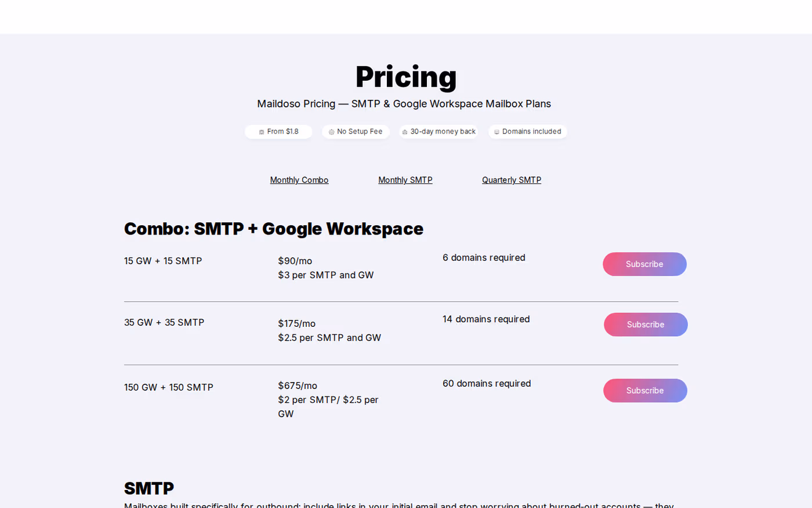Click the '$2 per SMTP/ $2.5 per GW' text
This screenshot has width=812, height=508.
(x=328, y=407)
